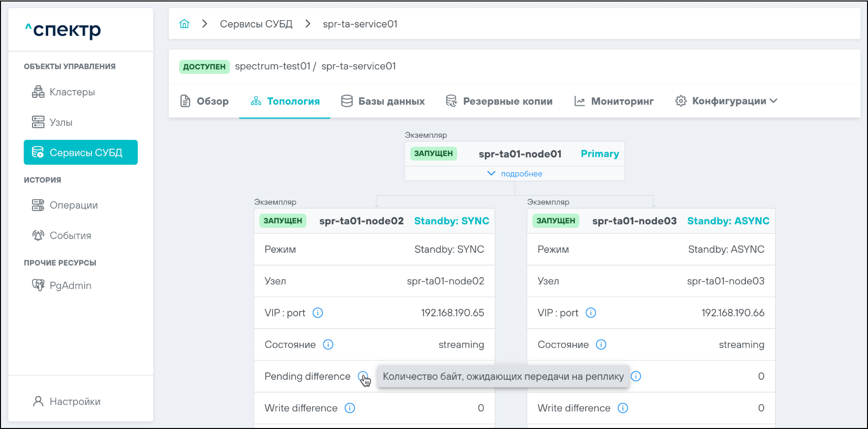
Task: Go to the Резервные копии tab
Action: (499, 101)
